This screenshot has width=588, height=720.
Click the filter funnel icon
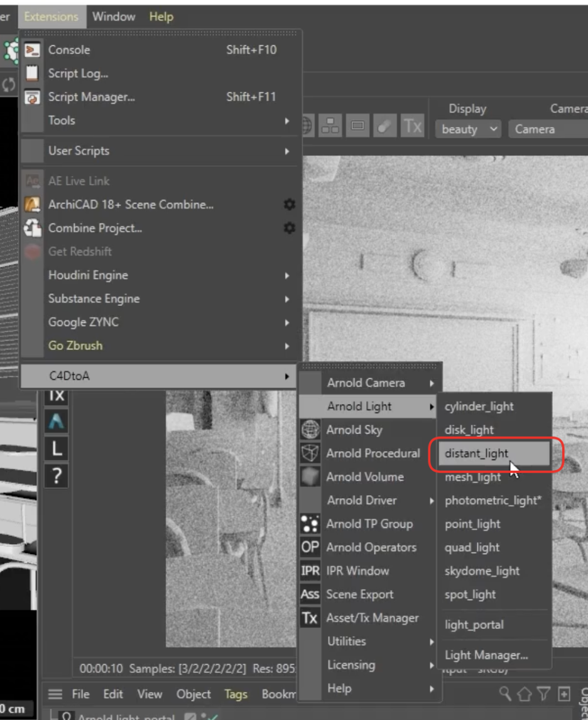(x=543, y=694)
